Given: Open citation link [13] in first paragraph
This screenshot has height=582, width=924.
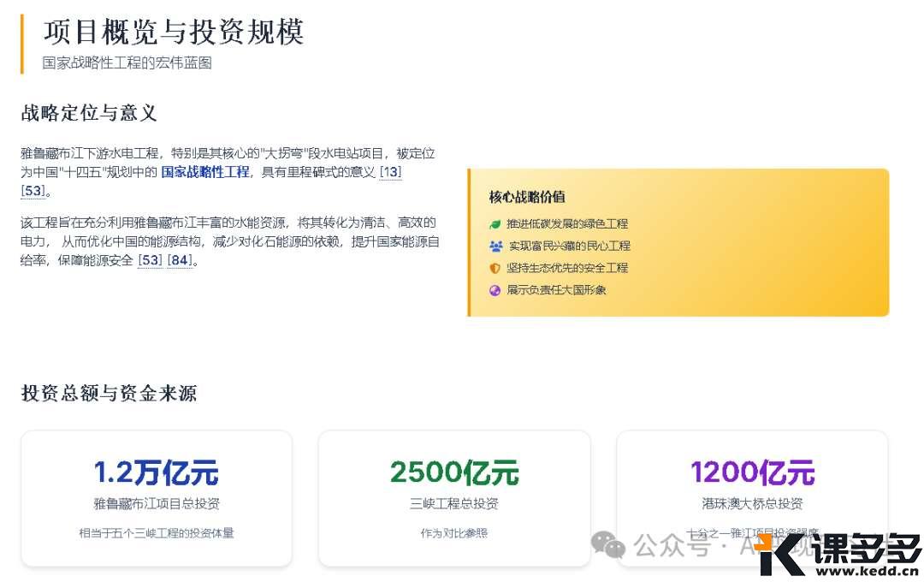Looking at the screenshot, I should (393, 172).
